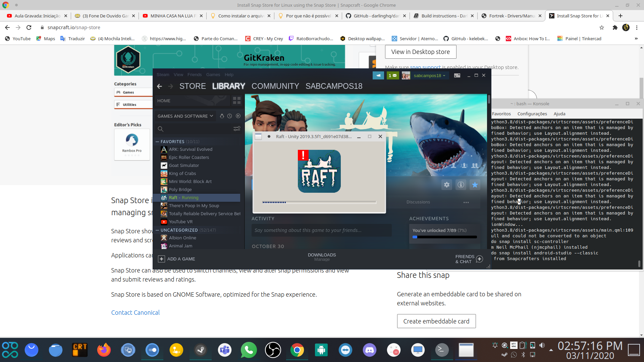Screen dimensions: 644x362
Task: Go to the Steam Store tab
Action: (193, 86)
